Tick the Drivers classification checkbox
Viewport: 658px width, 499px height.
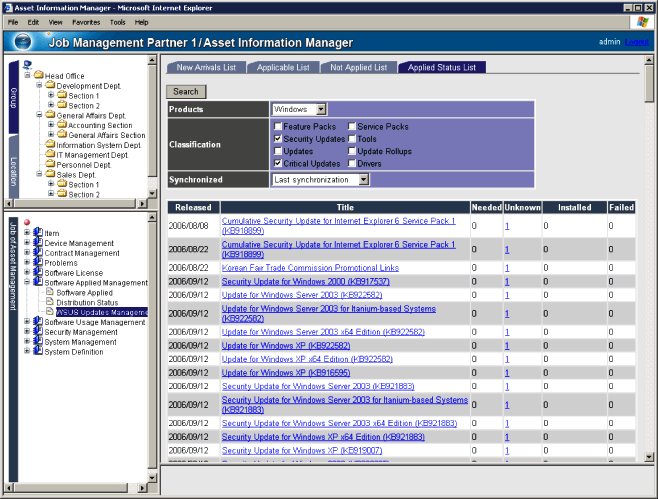(x=352, y=163)
